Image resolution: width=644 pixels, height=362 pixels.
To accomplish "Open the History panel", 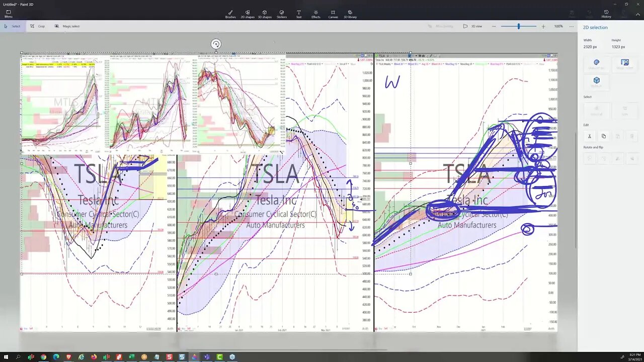I will click(606, 14).
